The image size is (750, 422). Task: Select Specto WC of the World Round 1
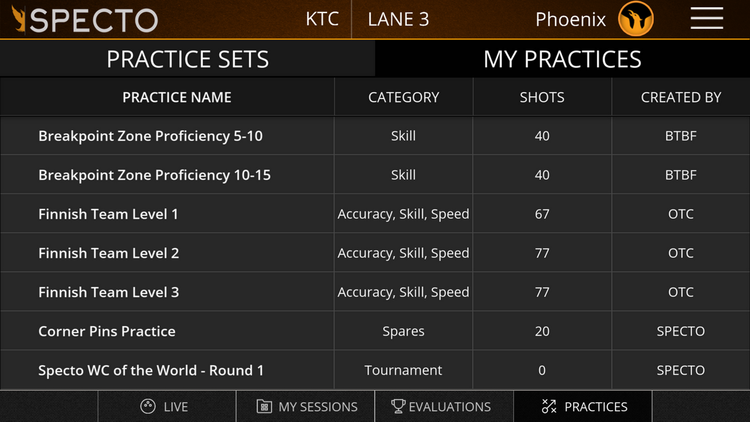click(375, 370)
